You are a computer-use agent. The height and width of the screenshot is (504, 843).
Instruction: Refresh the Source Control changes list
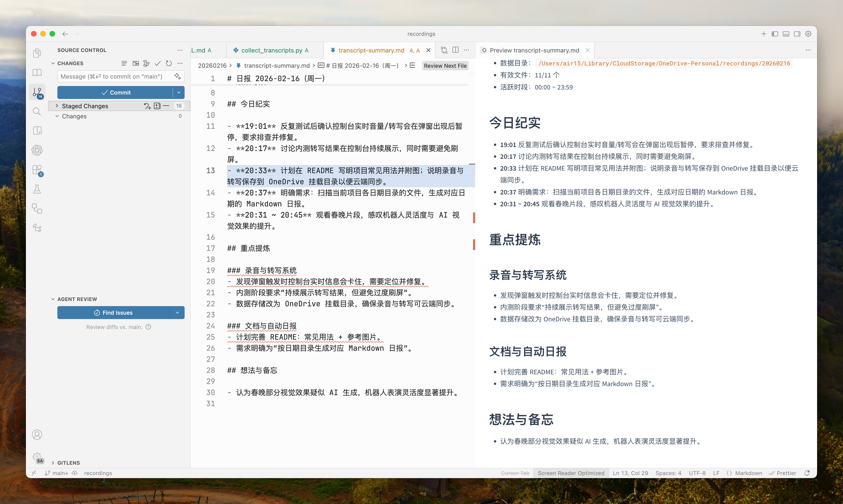169,63
